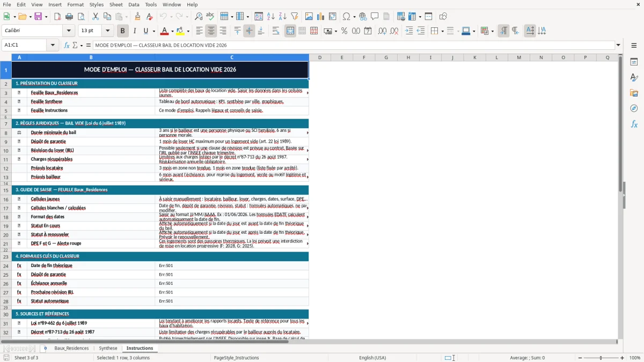Toggle Italic formatting
The width and height of the screenshot is (644, 362).
(134, 31)
